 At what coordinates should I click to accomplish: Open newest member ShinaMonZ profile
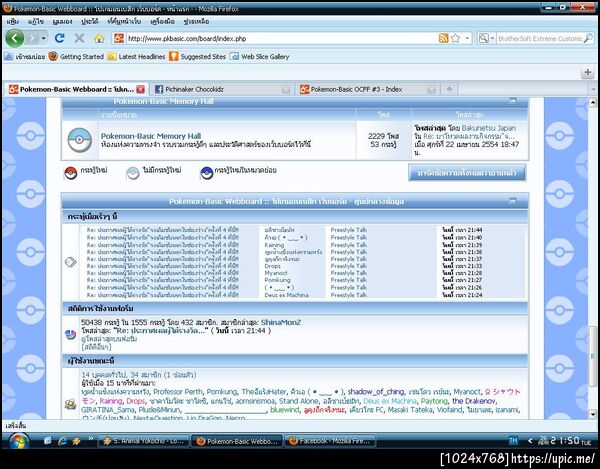click(281, 322)
